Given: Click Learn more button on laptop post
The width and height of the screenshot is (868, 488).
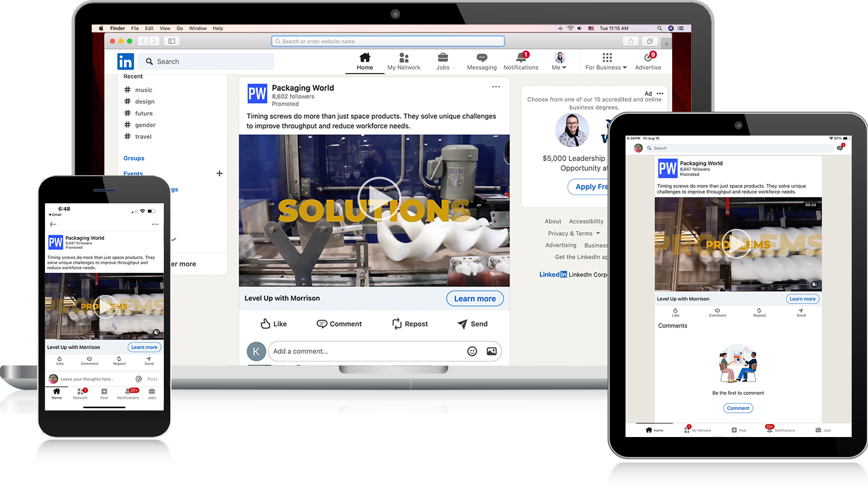Looking at the screenshot, I should pos(475,299).
